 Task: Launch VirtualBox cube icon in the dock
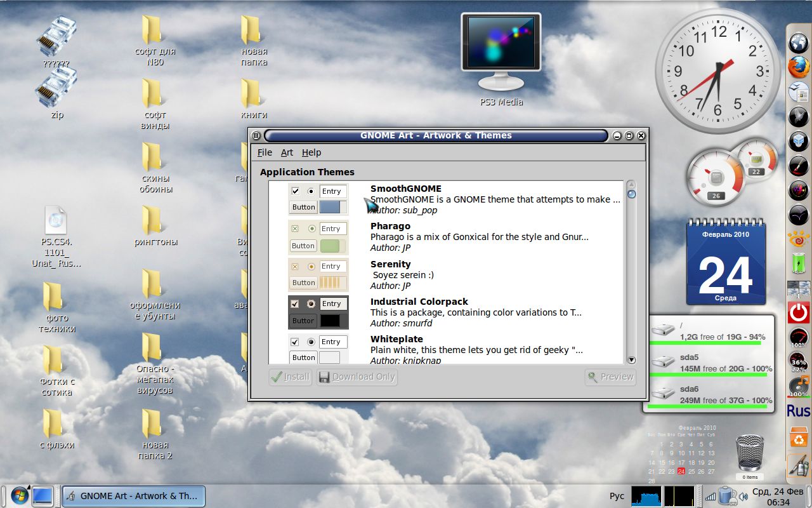tap(798, 141)
